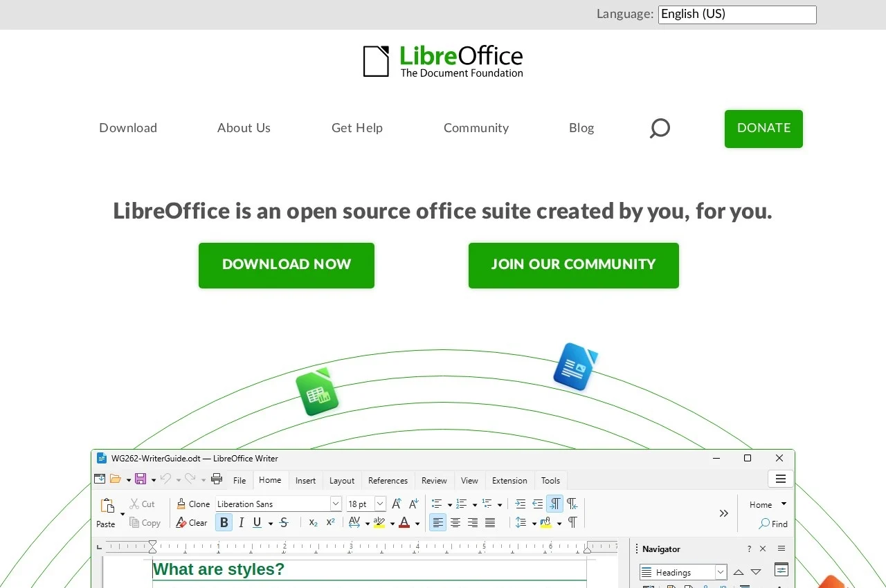
Task: Open the Download menu item
Action: point(128,128)
